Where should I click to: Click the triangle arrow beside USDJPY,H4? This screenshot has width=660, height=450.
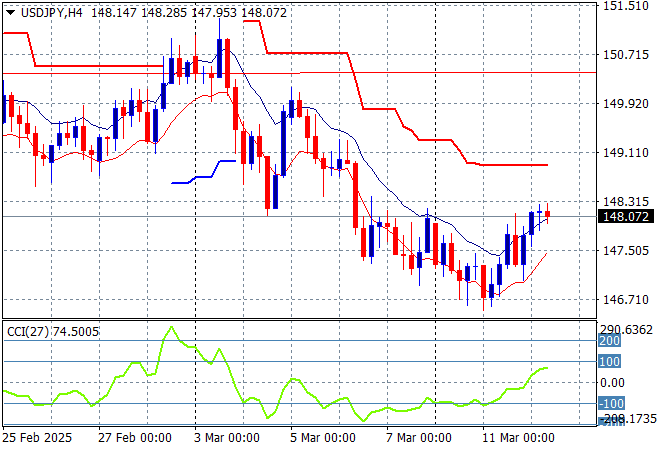coord(11,11)
